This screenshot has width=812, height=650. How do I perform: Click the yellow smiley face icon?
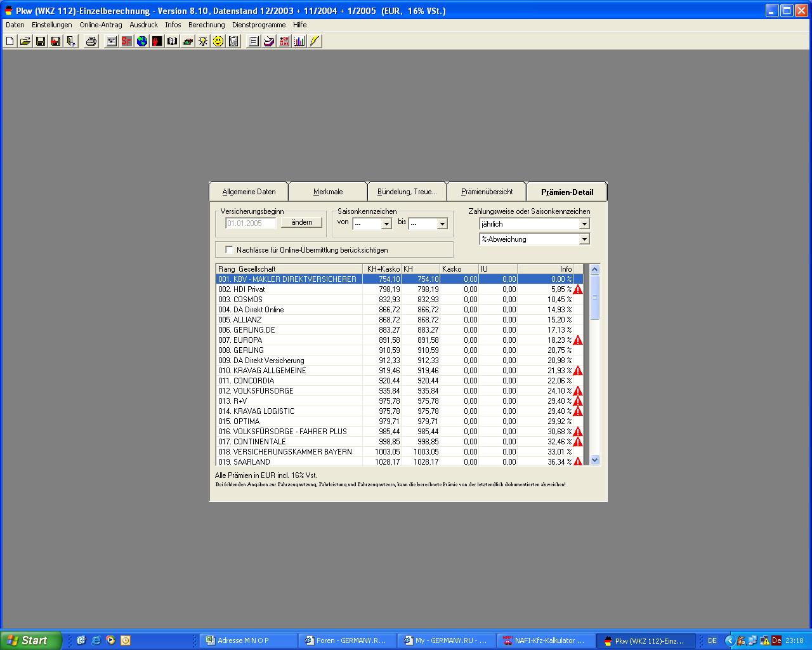pos(218,41)
